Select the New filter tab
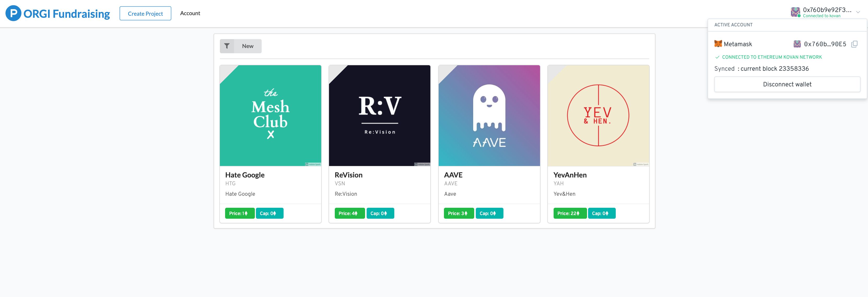This screenshot has width=868, height=297. (248, 45)
